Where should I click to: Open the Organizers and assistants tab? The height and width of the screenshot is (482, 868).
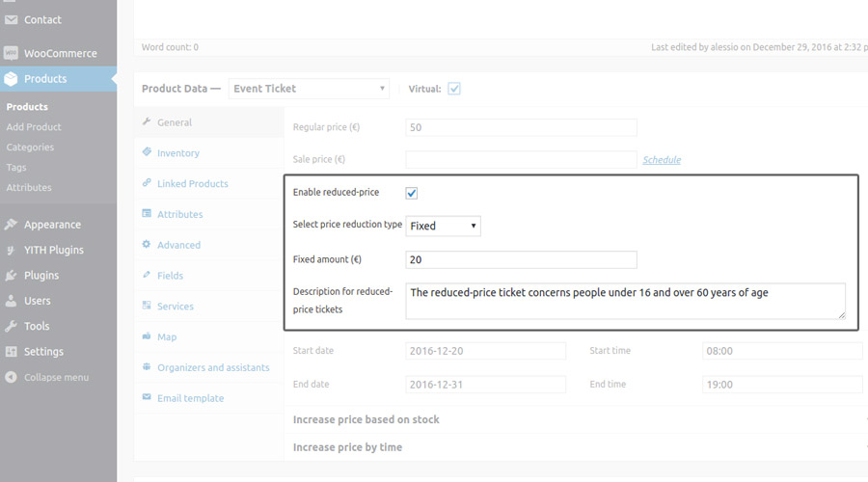(x=208, y=367)
